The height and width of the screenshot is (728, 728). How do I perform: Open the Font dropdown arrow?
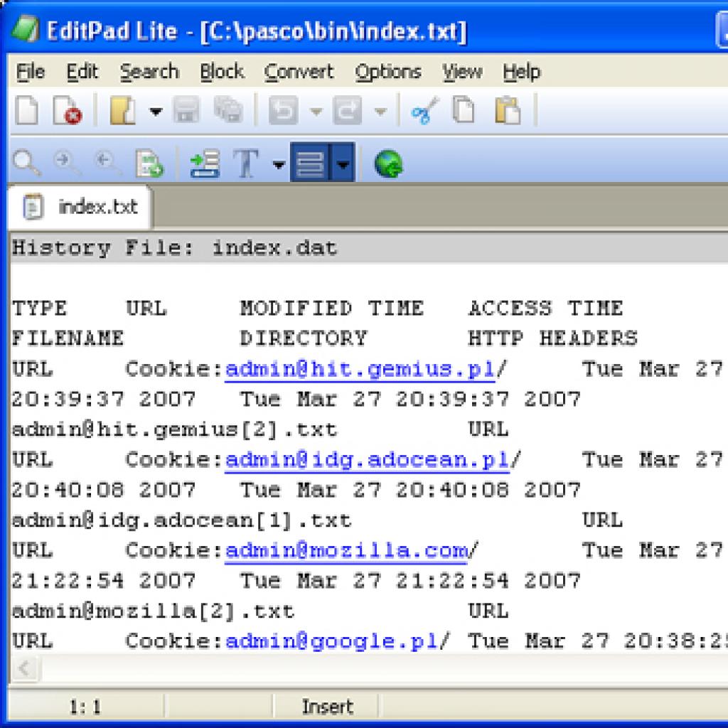pyautogui.click(x=279, y=164)
